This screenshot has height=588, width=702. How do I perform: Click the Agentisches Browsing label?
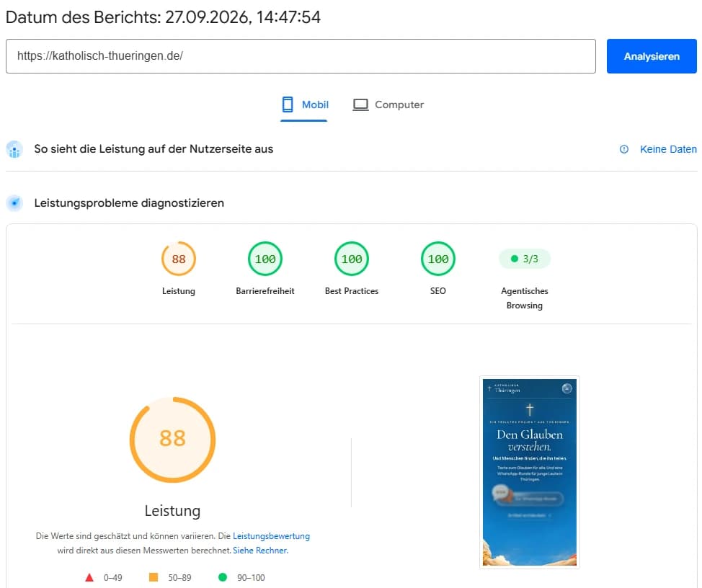tap(524, 298)
